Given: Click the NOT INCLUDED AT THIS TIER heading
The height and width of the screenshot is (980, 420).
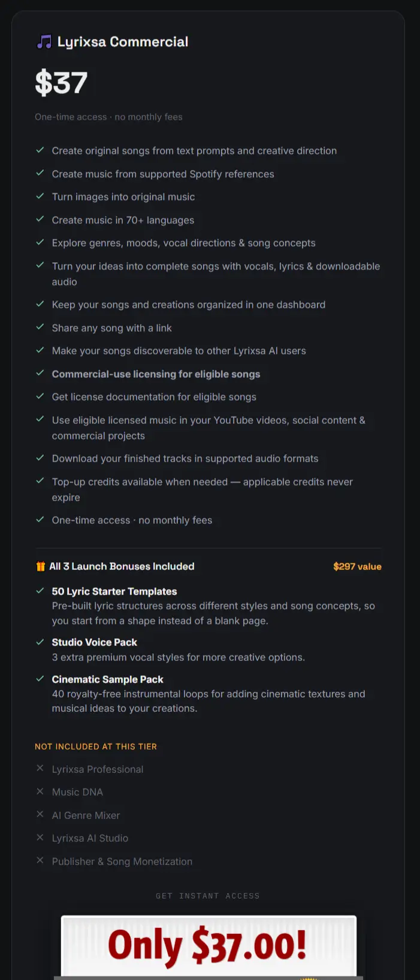Looking at the screenshot, I should (96, 747).
